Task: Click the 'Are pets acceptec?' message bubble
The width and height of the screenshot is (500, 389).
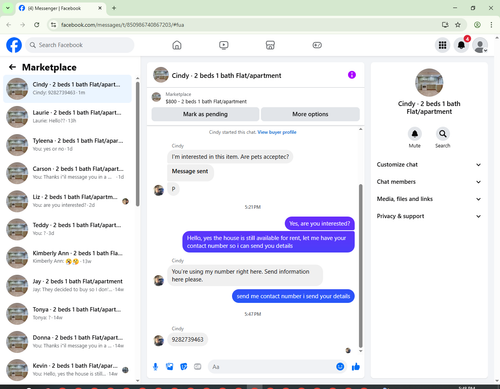Action: pyautogui.click(x=230, y=157)
